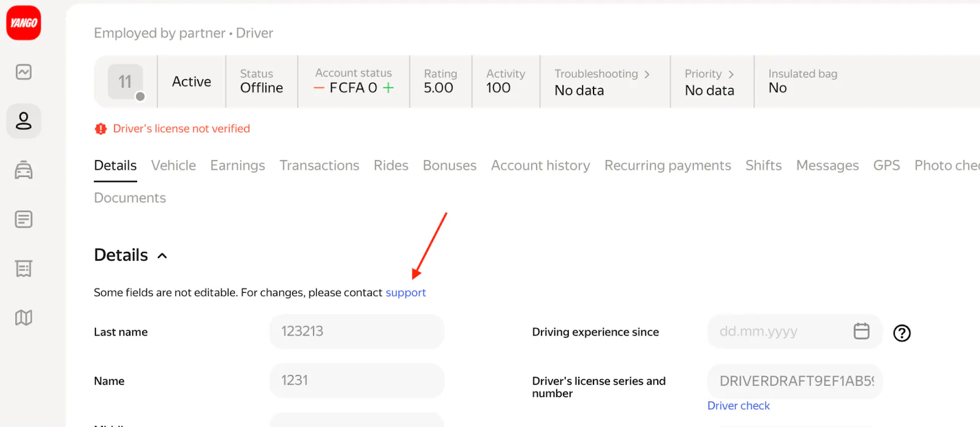Click the Last name field
This screenshot has height=427, width=980.
pyautogui.click(x=357, y=331)
